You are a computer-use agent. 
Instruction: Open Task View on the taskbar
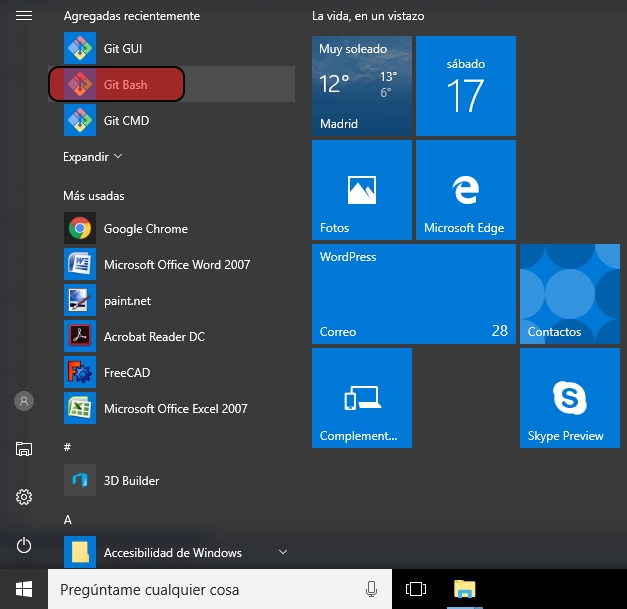coord(416,589)
